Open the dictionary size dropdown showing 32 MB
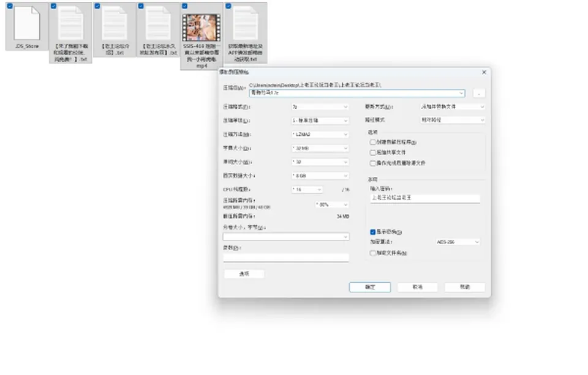This screenshot has width=588, height=375. 320,149
